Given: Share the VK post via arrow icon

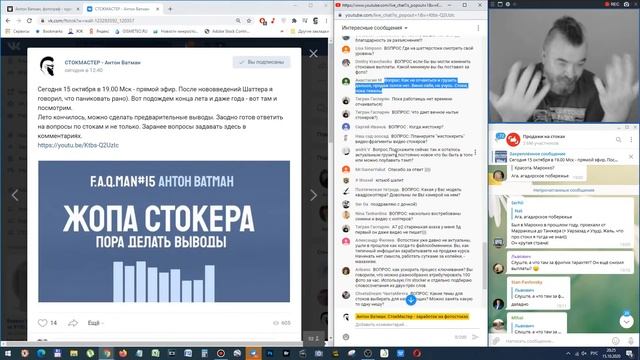Looking at the screenshot, I should 73,323.
